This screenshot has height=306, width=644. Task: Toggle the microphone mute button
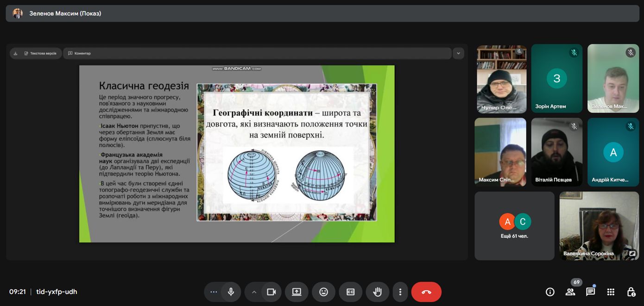[231, 292]
